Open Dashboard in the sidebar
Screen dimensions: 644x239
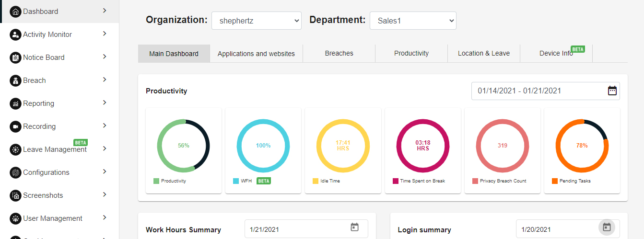click(x=59, y=11)
